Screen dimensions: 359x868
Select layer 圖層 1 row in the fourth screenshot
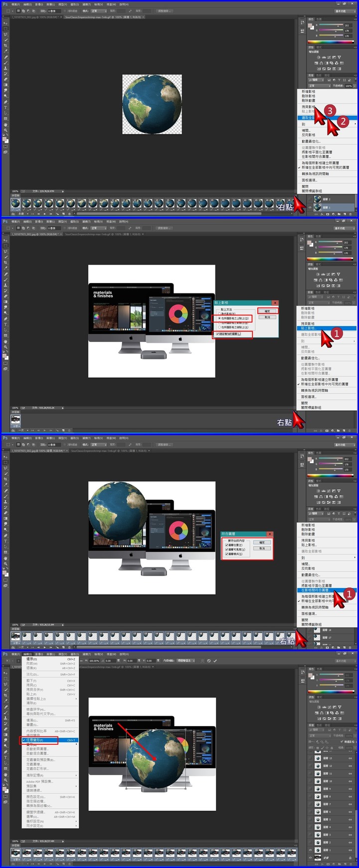pyautogui.click(x=331, y=850)
